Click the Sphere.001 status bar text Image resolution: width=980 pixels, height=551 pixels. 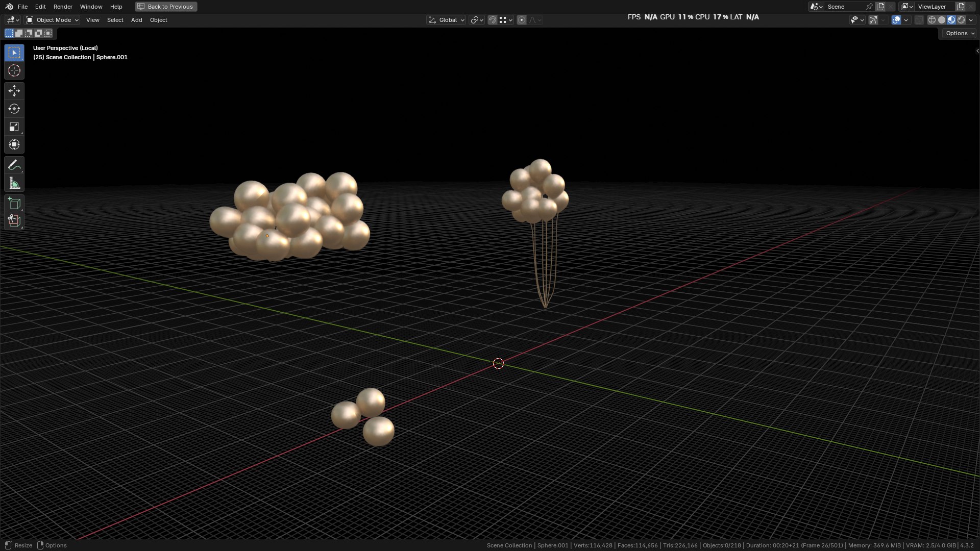point(553,545)
